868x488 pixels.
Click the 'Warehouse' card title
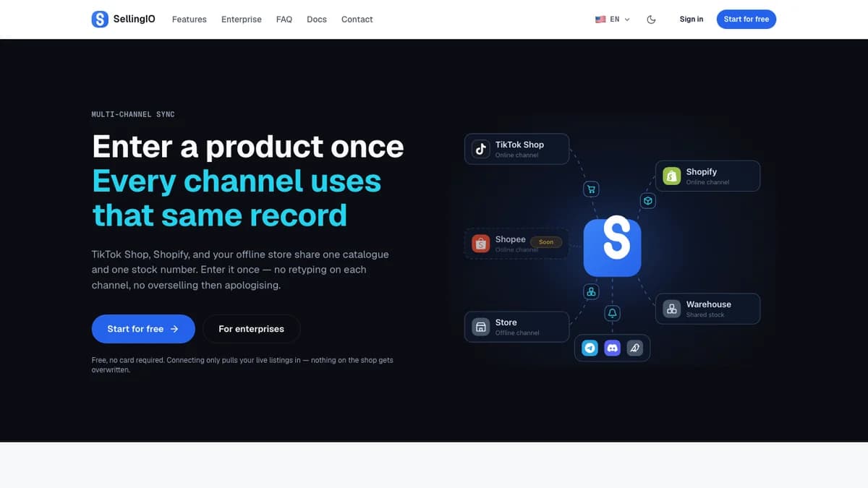pos(709,304)
